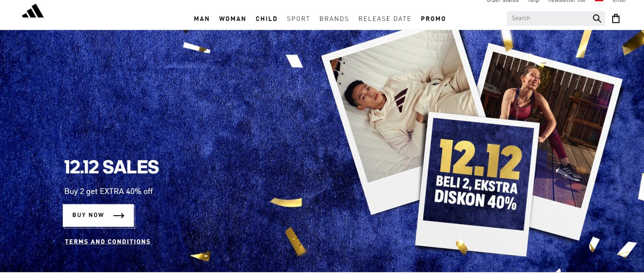The width and height of the screenshot is (644, 274).
Task: Click the order status link
Action: click(x=502, y=1)
